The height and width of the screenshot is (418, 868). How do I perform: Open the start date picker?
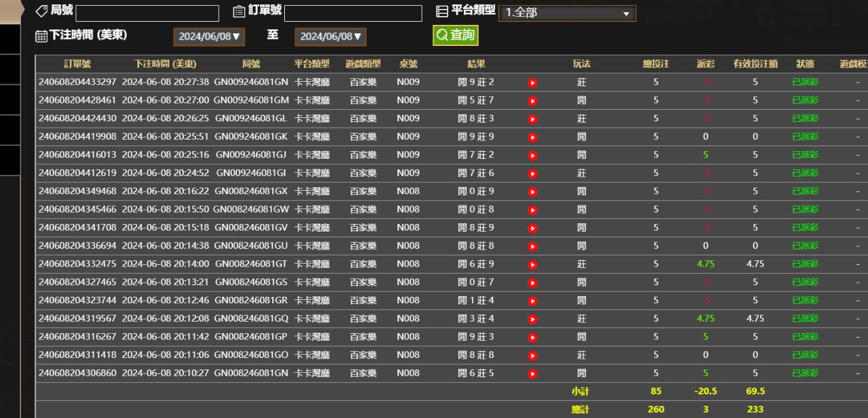[210, 37]
